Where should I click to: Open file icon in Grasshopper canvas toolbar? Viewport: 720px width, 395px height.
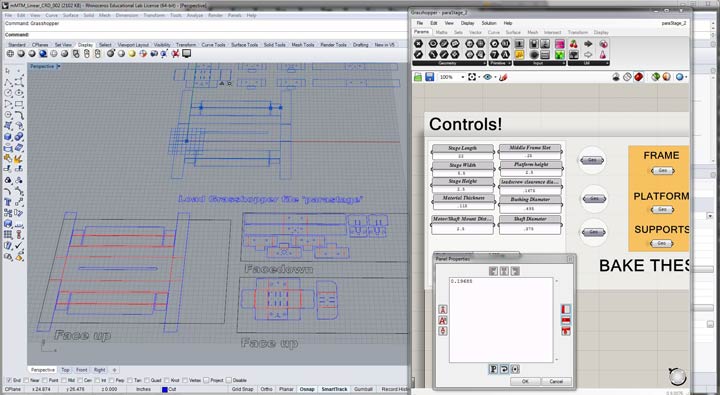click(418, 77)
